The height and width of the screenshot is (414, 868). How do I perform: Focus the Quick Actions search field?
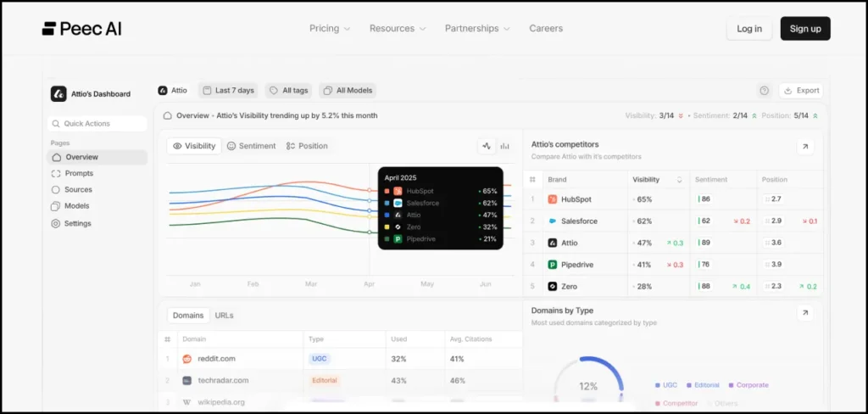97,124
